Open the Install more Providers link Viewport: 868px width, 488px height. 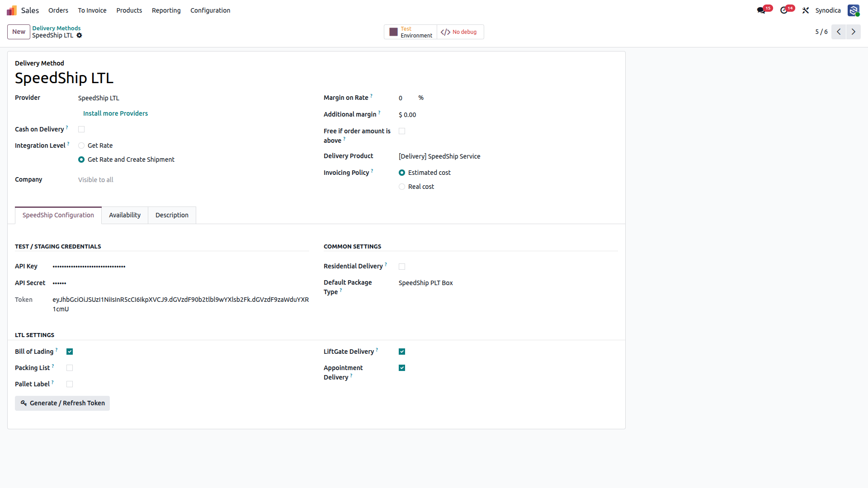pos(115,113)
